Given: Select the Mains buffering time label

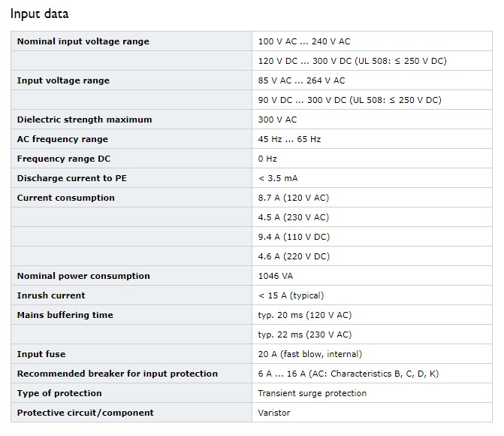Looking at the screenshot, I should (x=65, y=315).
